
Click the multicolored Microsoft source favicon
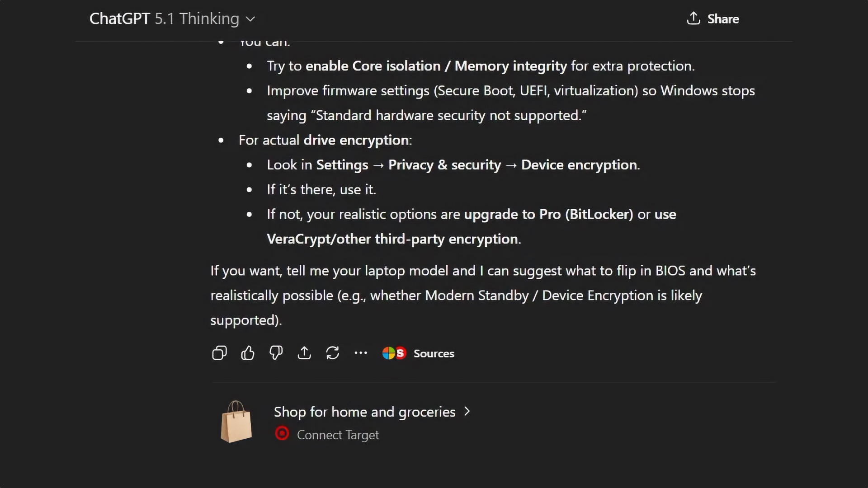click(388, 353)
